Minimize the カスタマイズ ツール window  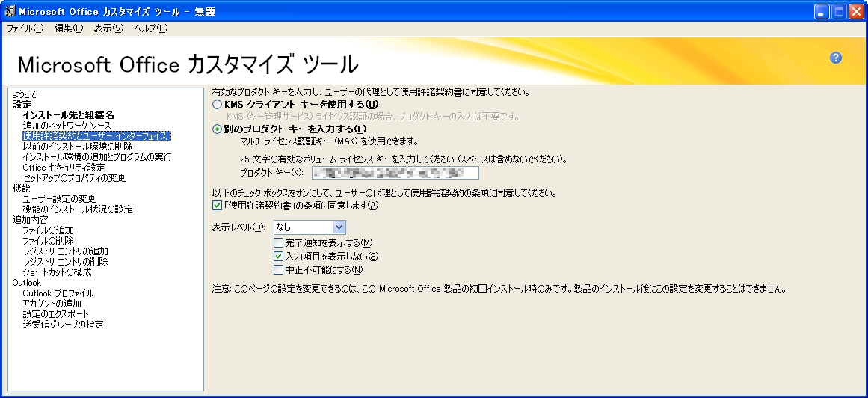pyautogui.click(x=822, y=12)
